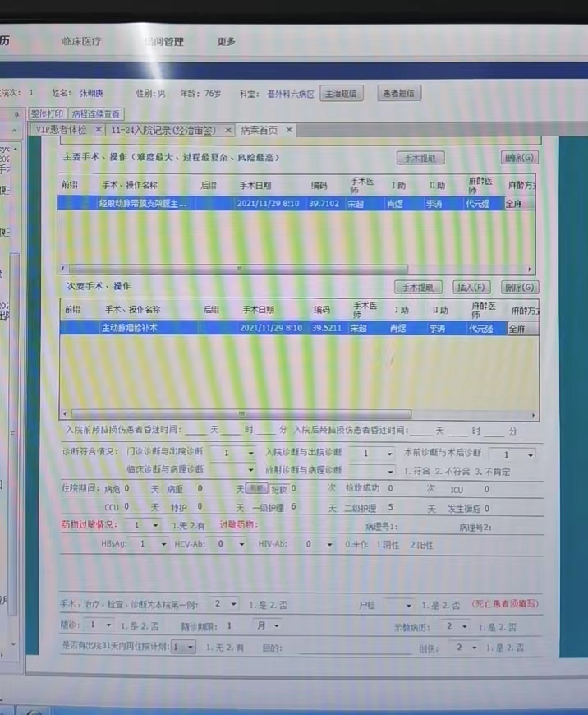
Task: Click the 过敏药物 input field
Action: point(310,525)
